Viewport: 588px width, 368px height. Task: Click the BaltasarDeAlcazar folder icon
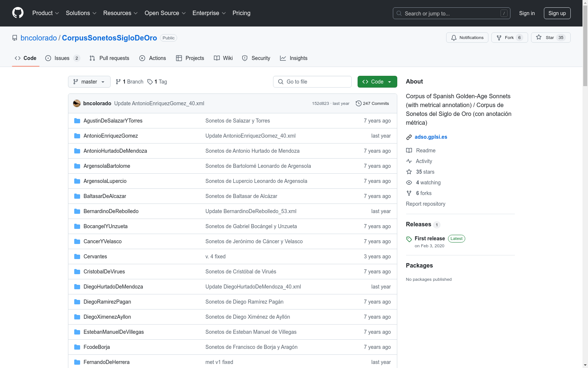tap(77, 196)
